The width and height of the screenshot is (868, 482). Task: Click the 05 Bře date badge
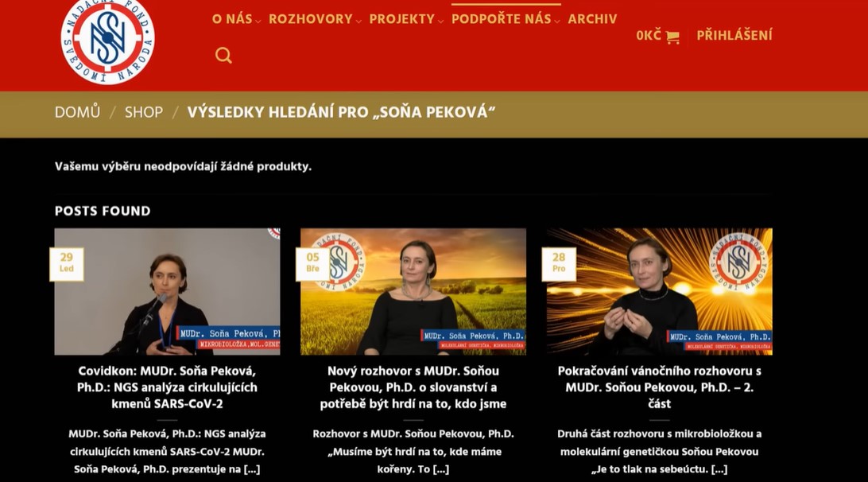312,264
